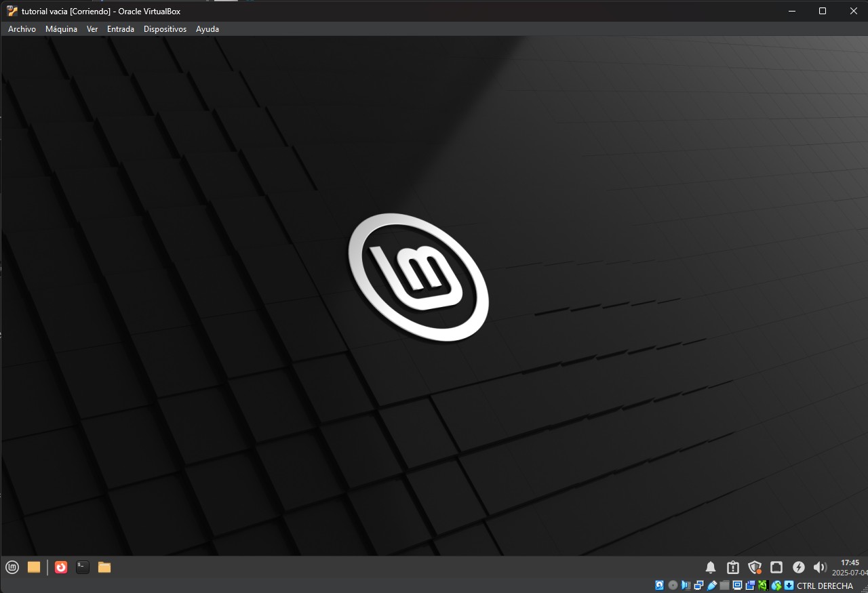Launch the Firefox browser from panel
The height and width of the screenshot is (593, 868).
(61, 567)
